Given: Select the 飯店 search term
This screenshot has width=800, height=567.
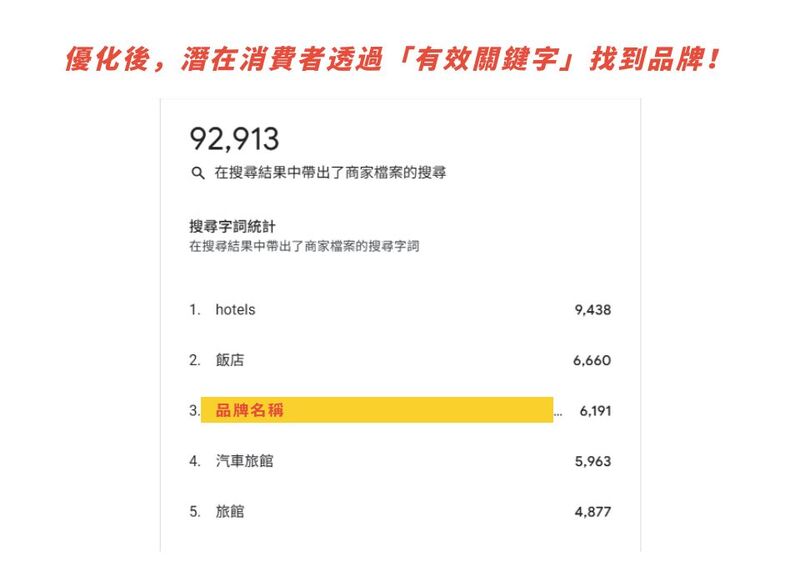Looking at the screenshot, I should pyautogui.click(x=230, y=360).
